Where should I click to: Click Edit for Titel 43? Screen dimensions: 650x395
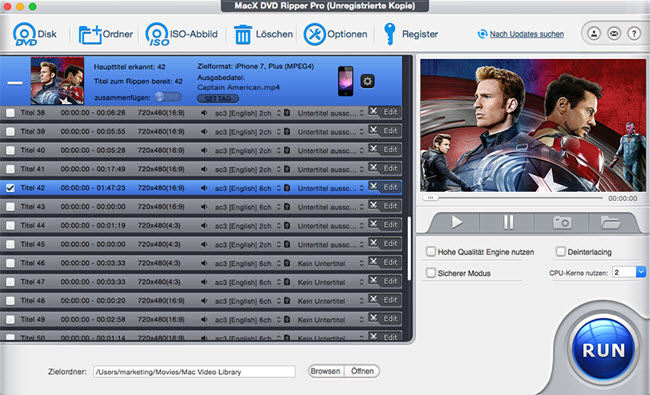(x=390, y=206)
